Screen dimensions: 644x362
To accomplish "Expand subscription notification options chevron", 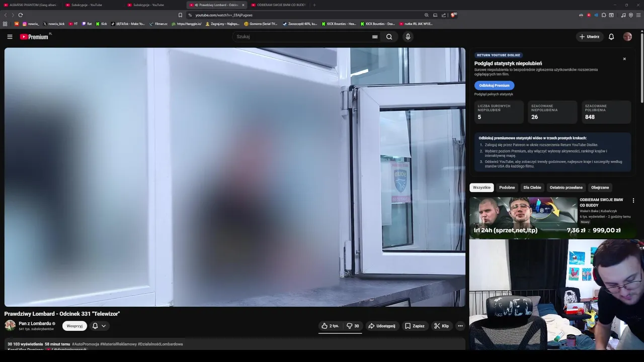I will click(x=104, y=326).
